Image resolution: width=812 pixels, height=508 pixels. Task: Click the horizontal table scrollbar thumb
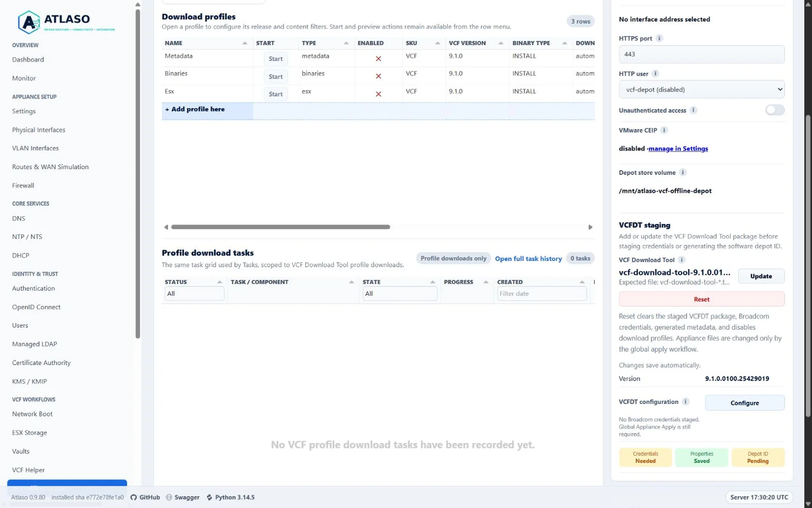[281, 227]
